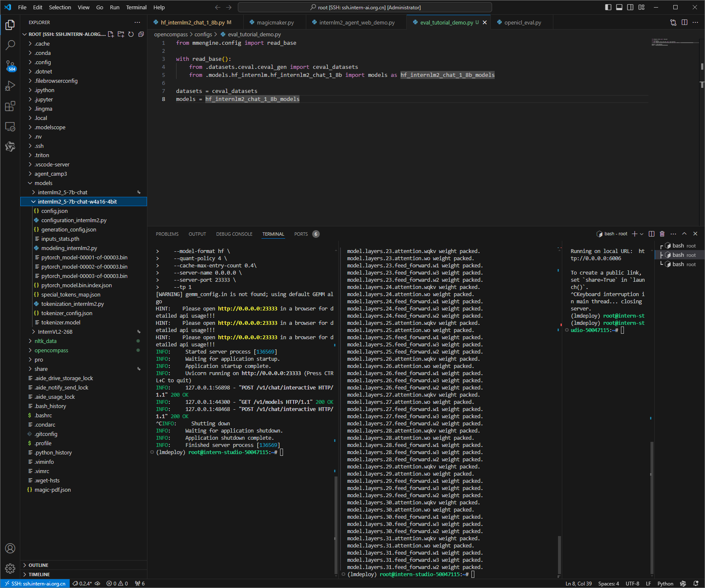Image resolution: width=705 pixels, height=588 pixels.
Task: Open forwarded ports indicator in status bar
Action: (x=140, y=583)
